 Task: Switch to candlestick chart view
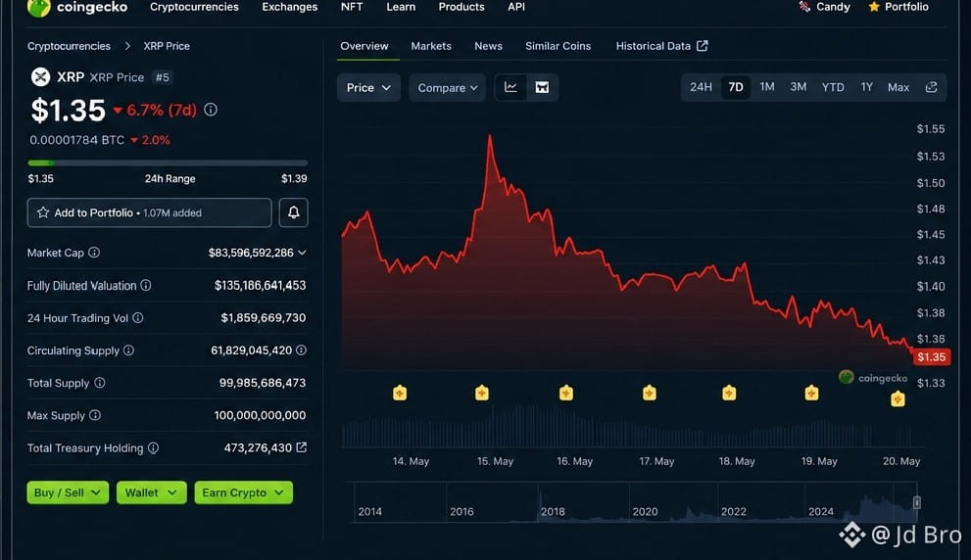point(542,87)
